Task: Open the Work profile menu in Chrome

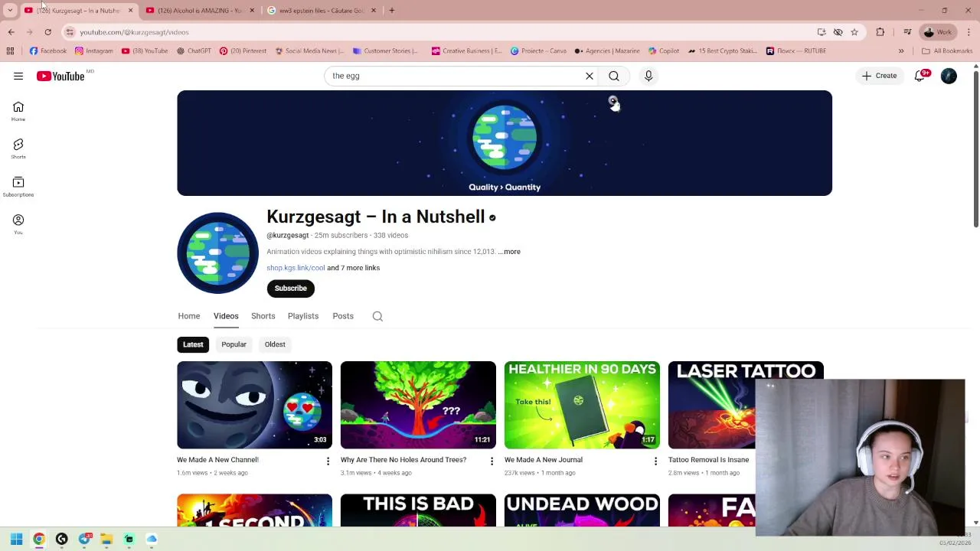Action: [937, 32]
